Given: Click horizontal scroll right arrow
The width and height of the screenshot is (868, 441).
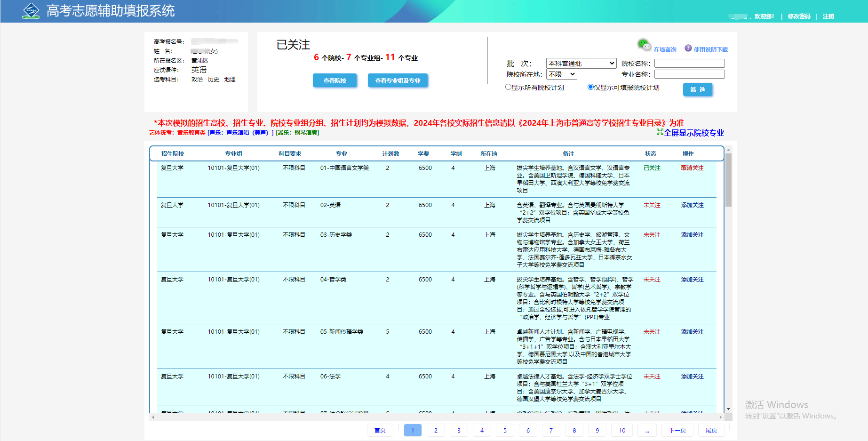Looking at the screenshot, I should pyautogui.click(x=720, y=417).
